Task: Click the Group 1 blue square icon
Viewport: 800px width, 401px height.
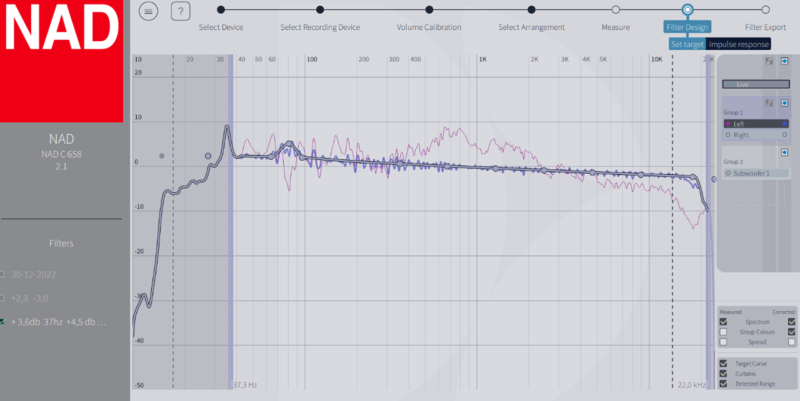Action: [785, 103]
